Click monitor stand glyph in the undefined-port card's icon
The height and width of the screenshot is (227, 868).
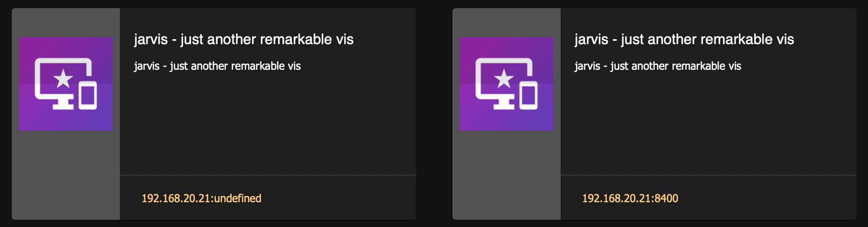pos(63,104)
